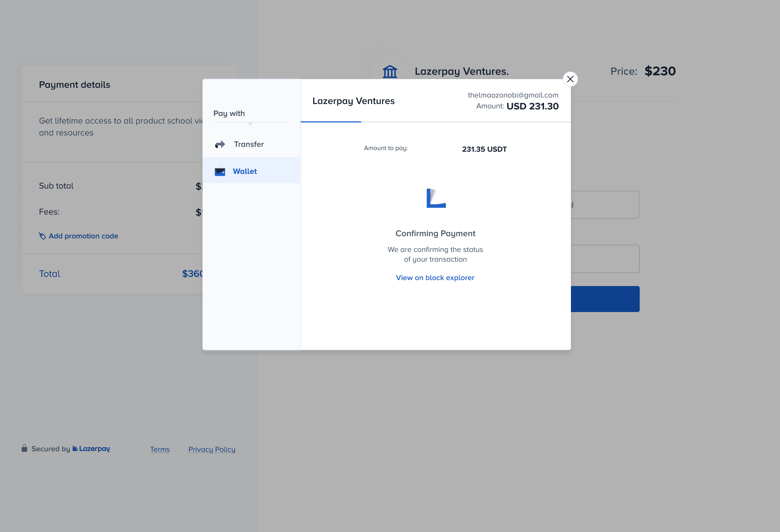780x532 pixels.
Task: Click the Confirming Payment heading
Action: [435, 233]
